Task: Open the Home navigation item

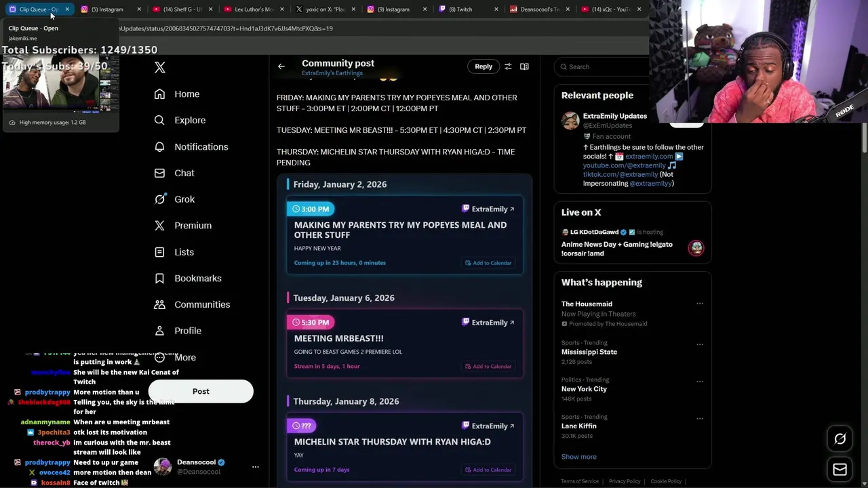Action: coord(177,94)
